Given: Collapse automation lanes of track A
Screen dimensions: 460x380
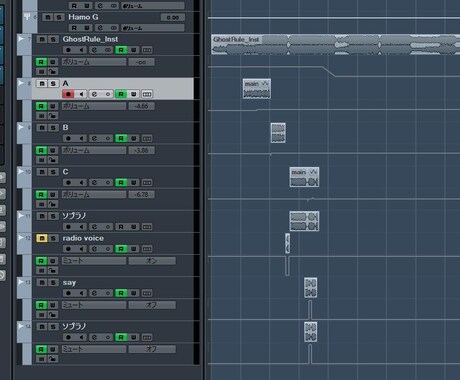Looking at the screenshot, I should (x=21, y=83).
